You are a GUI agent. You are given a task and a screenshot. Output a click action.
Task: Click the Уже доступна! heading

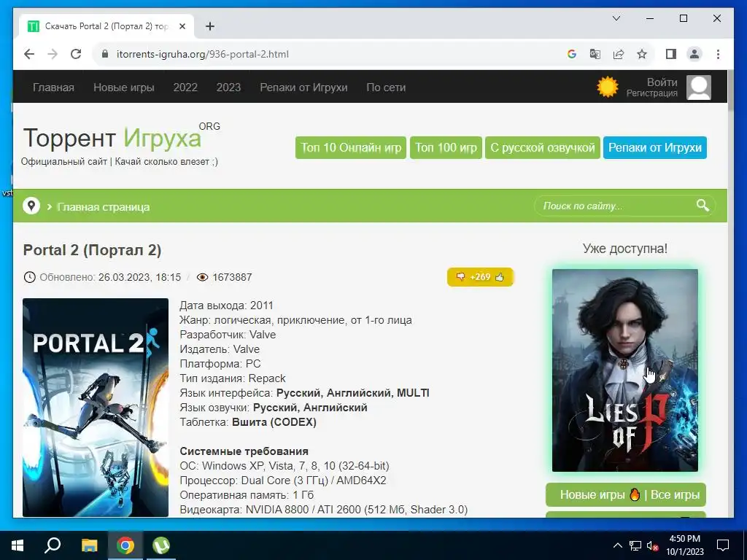625,248
